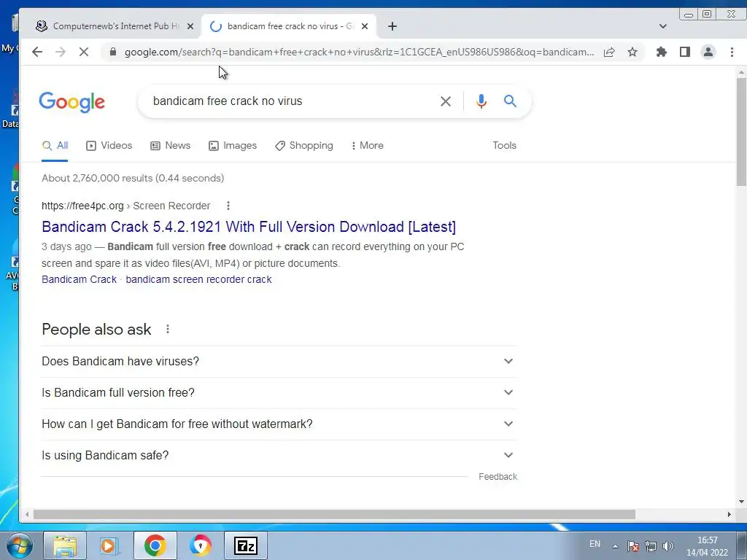Click the scroll right arrow
Image resolution: width=747 pixels, height=560 pixels.
[x=729, y=514]
